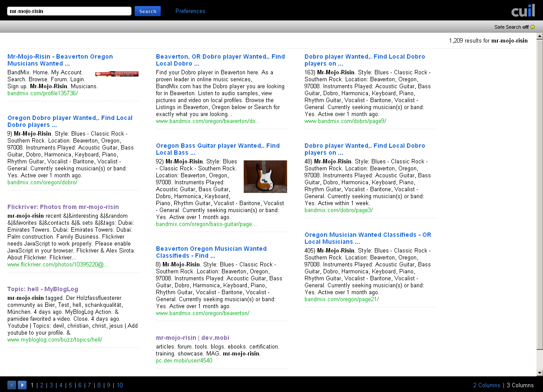Go to results page 5

[70, 385]
